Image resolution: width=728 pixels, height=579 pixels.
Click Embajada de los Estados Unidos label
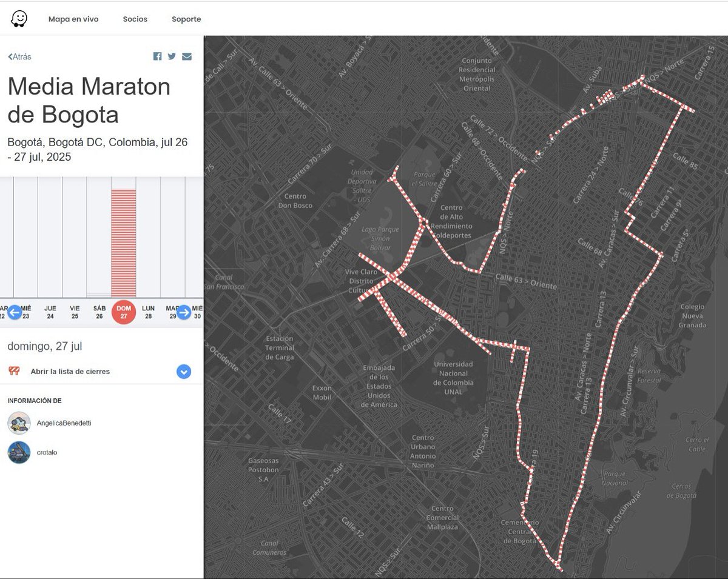pyautogui.click(x=379, y=386)
